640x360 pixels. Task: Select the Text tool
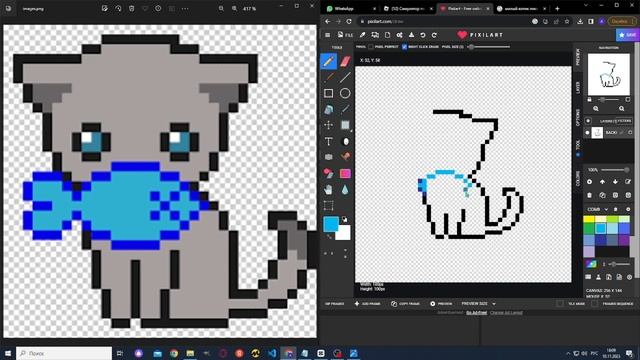[329, 141]
